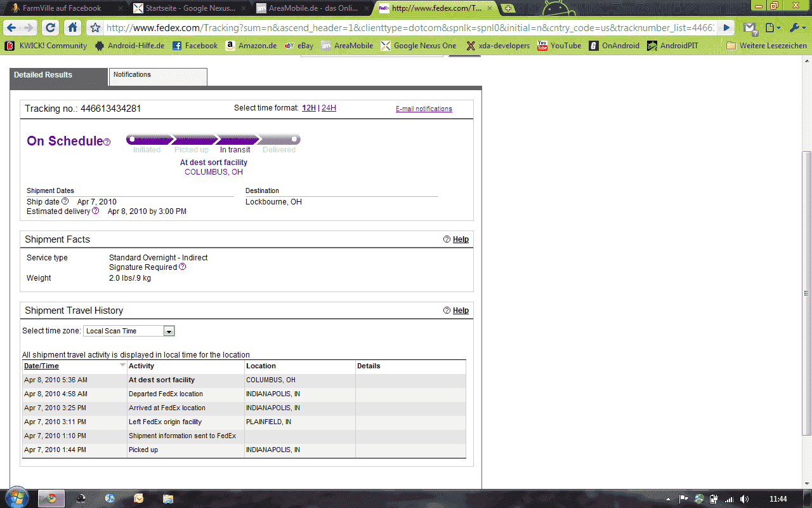Click the taskbar clock showing 11:44
The width and height of the screenshot is (812, 508).
point(778,499)
